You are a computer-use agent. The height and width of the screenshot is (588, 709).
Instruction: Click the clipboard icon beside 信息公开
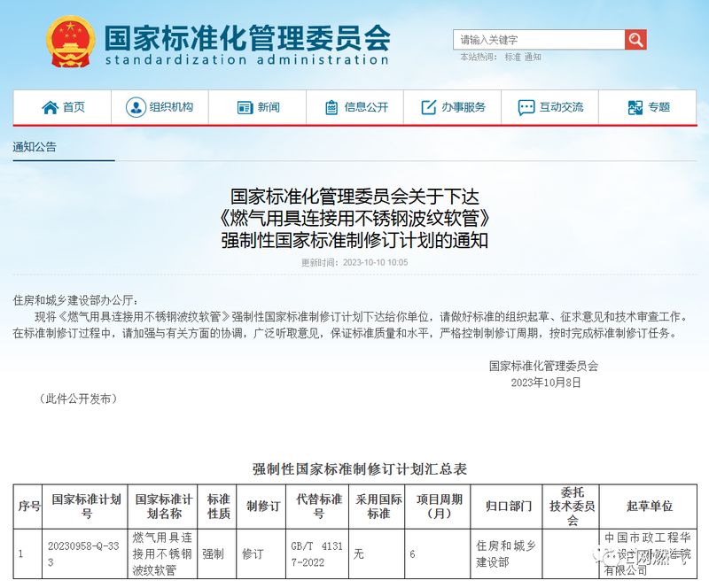pos(331,107)
